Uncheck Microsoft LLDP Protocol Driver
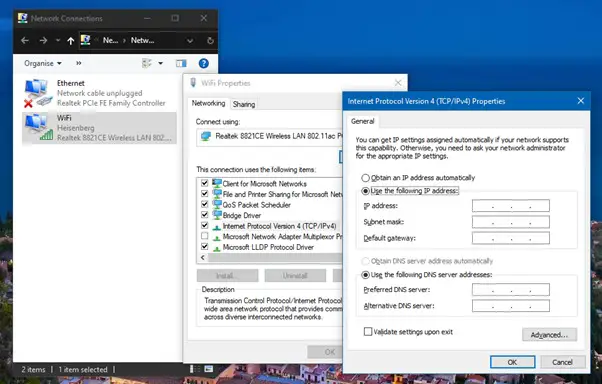 (x=205, y=247)
